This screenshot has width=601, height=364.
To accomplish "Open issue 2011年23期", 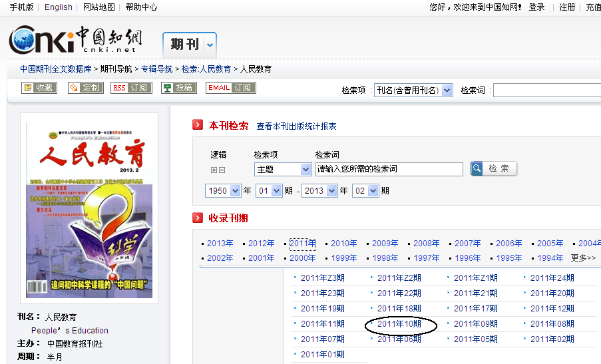I will [x=322, y=293].
